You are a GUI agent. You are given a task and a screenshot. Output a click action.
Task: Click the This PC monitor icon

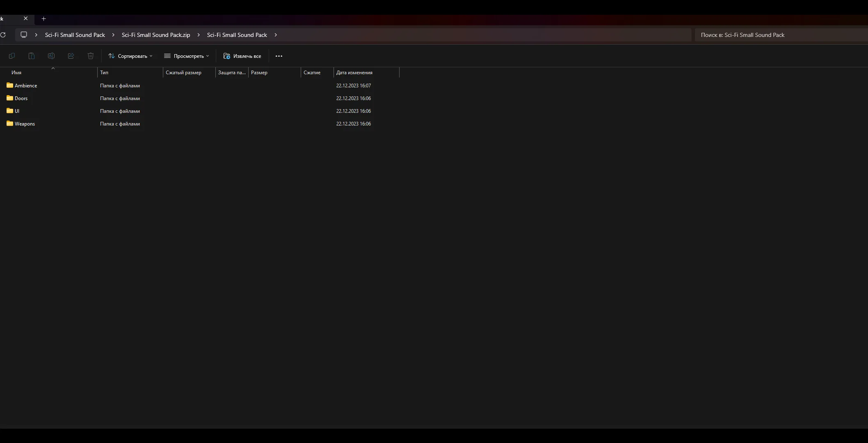pos(24,35)
